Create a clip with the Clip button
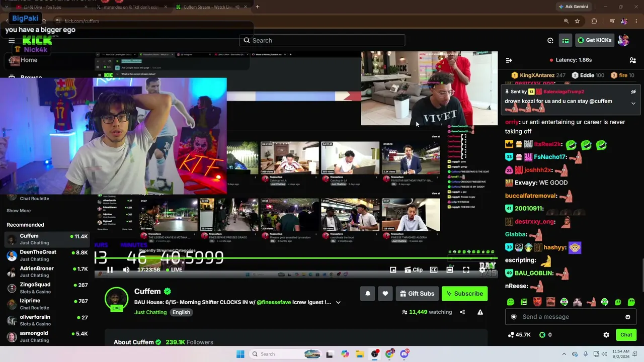The image size is (644, 362). pyautogui.click(x=413, y=270)
